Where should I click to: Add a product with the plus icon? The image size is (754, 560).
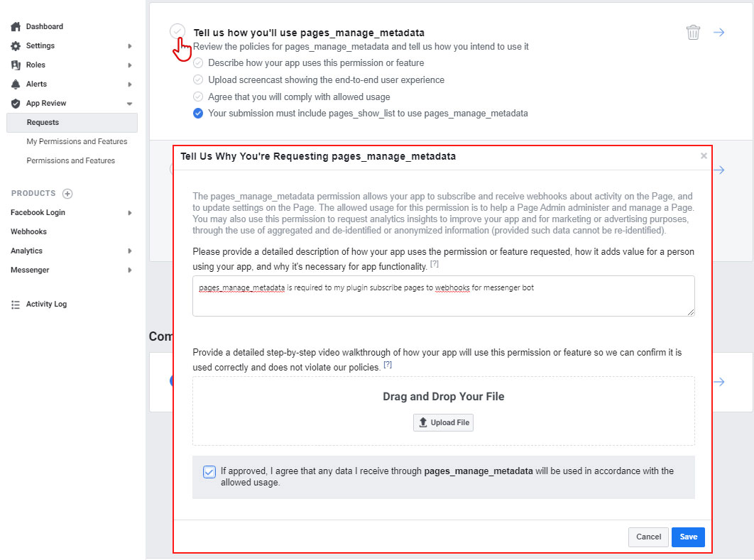67,194
